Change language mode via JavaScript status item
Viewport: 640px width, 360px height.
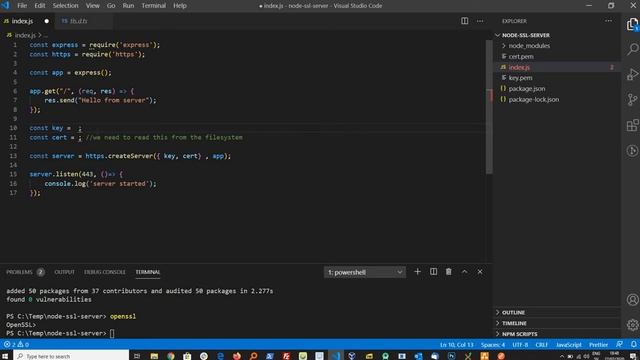[569, 344]
